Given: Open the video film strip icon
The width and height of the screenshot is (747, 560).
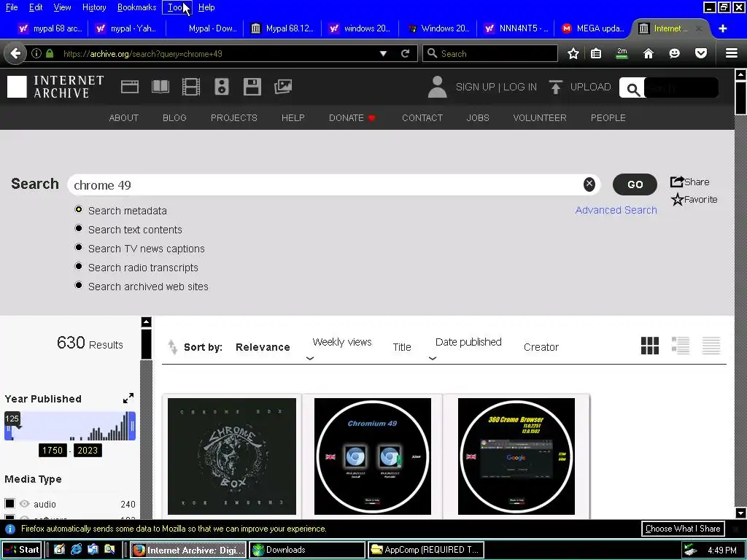Looking at the screenshot, I should (x=191, y=87).
